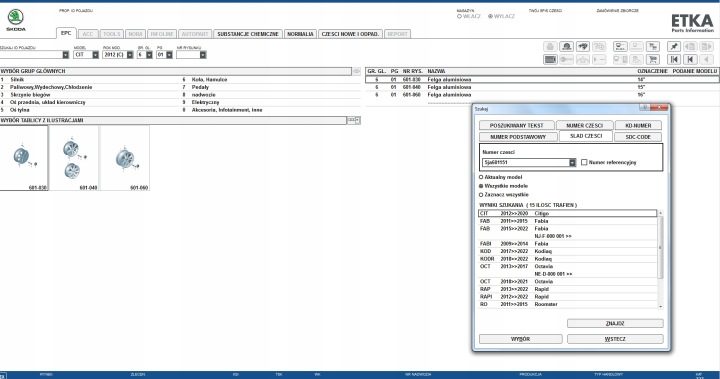
Task: Open the Model dropdown showing CIT
Action: click(86, 55)
